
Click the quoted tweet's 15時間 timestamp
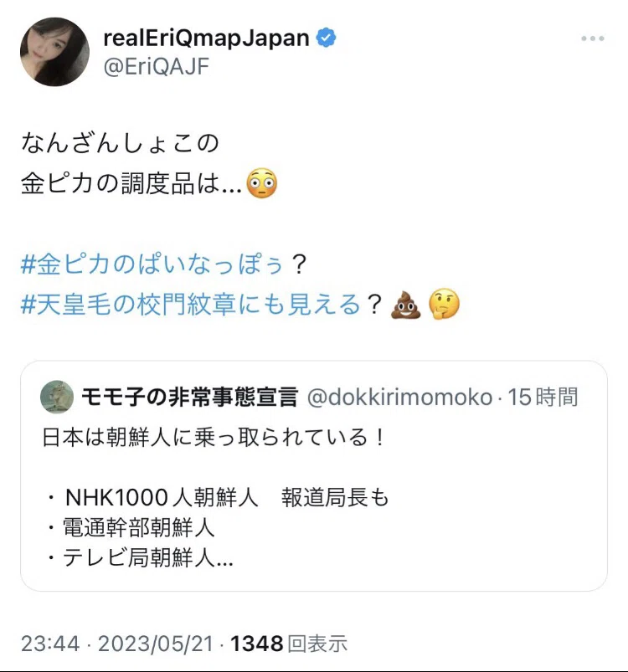click(543, 397)
